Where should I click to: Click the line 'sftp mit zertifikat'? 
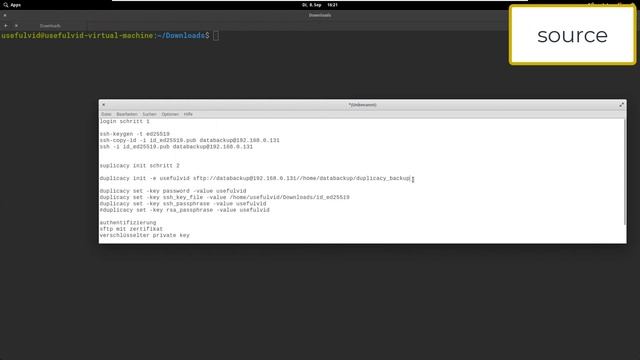coord(131,229)
